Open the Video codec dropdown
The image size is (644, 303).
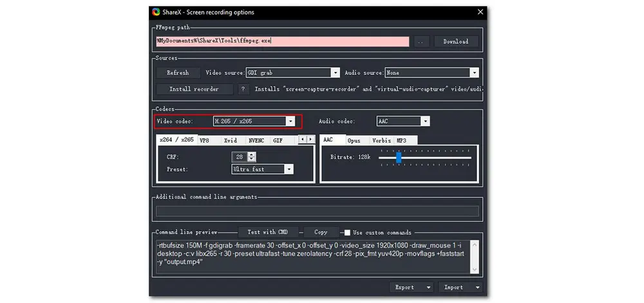click(290, 121)
